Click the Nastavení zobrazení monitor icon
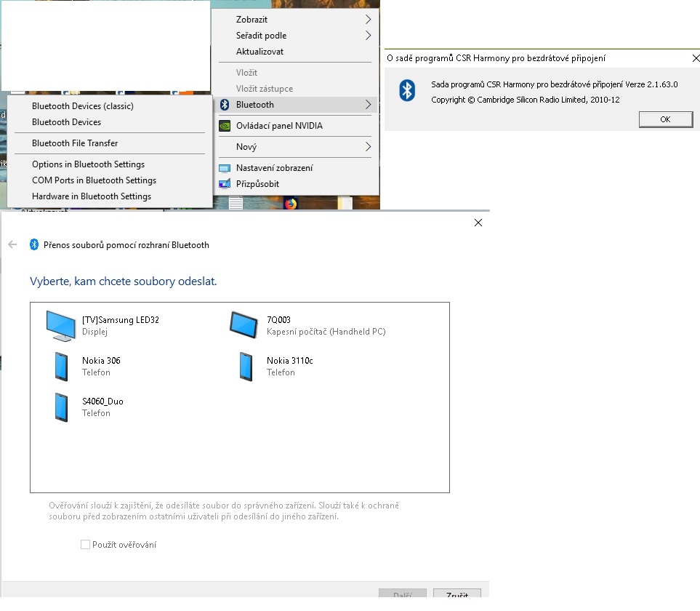This screenshot has height=611, width=700. (x=225, y=168)
